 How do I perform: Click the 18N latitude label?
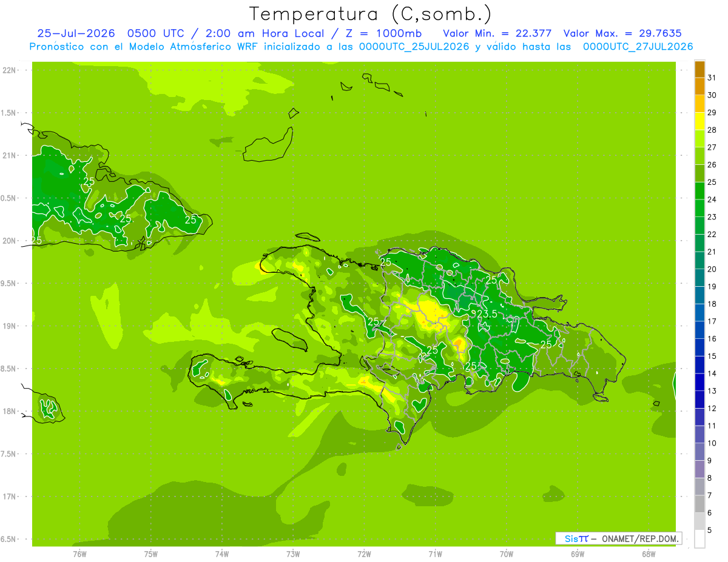pos(8,411)
